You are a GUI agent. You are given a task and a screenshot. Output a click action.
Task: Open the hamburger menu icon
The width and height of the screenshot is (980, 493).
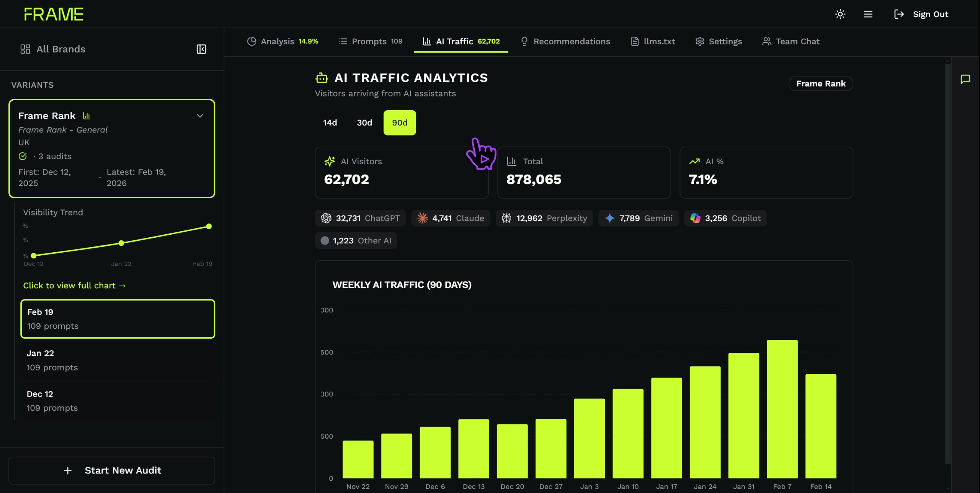click(868, 14)
